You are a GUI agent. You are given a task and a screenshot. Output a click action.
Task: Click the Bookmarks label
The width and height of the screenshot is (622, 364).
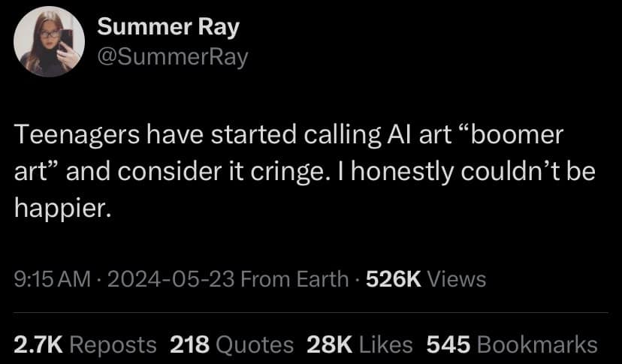click(538, 344)
